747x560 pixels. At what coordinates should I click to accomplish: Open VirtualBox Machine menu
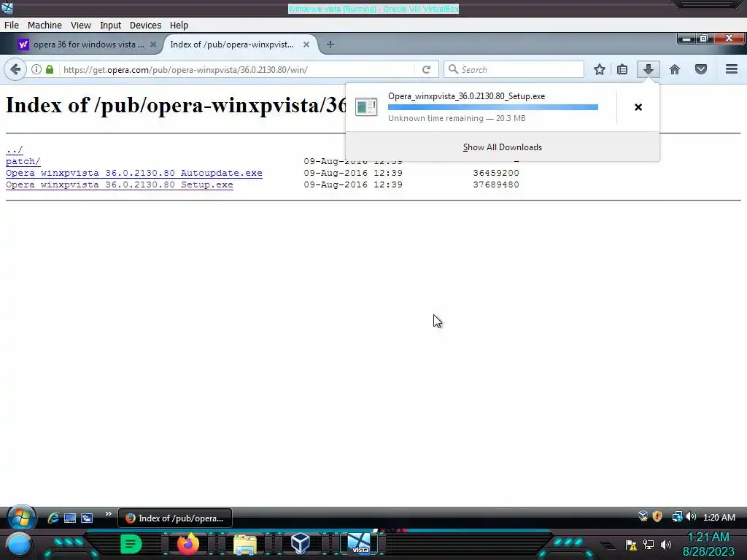[x=44, y=26]
